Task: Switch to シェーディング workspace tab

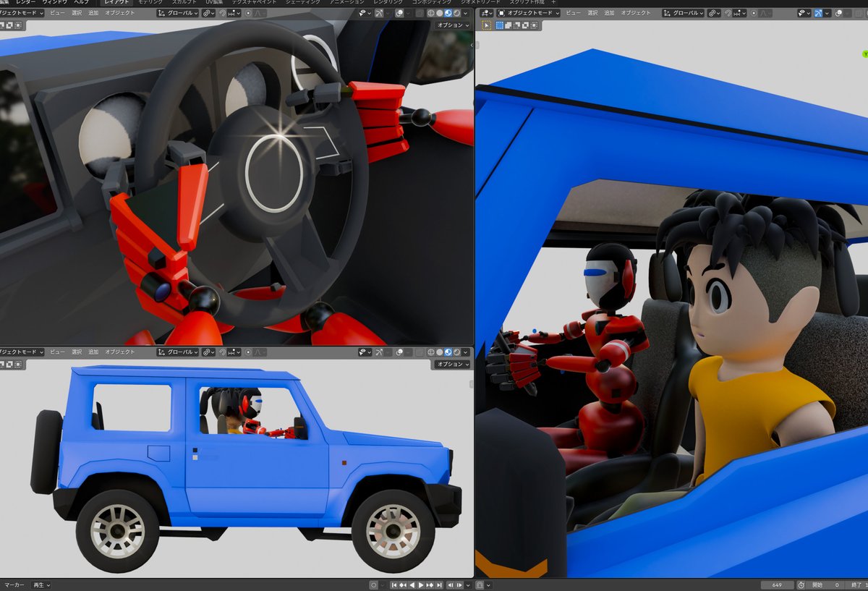Action: (302, 3)
